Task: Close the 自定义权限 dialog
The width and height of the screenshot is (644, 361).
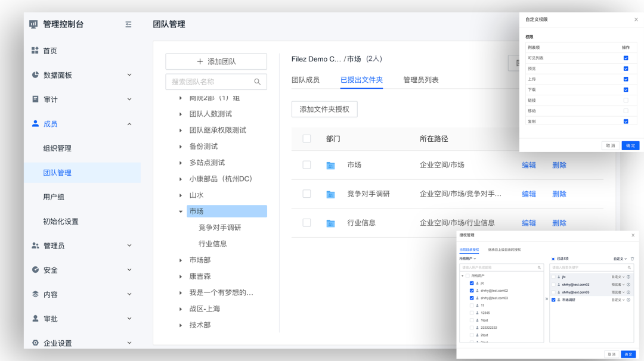Action: click(x=636, y=19)
